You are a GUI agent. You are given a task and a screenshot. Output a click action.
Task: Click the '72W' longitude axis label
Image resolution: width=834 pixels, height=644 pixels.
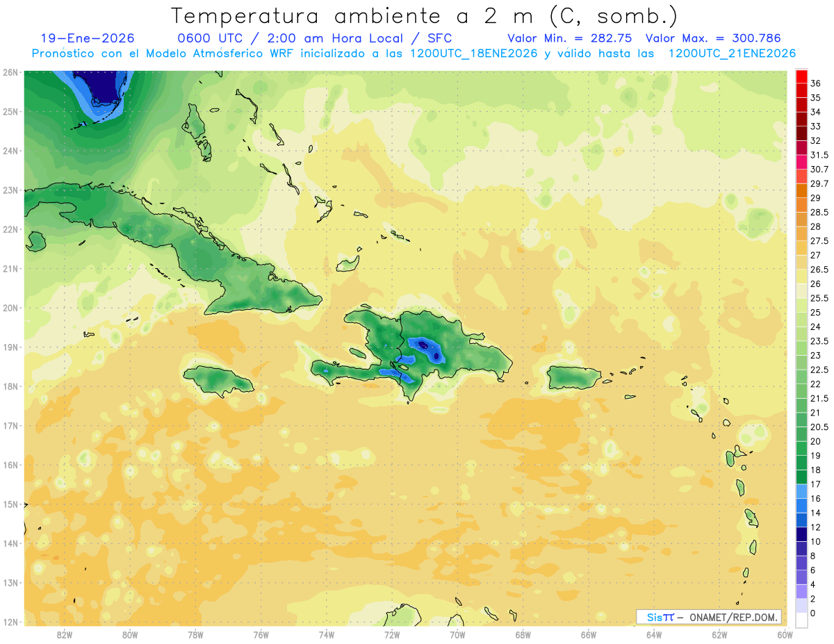[392, 634]
